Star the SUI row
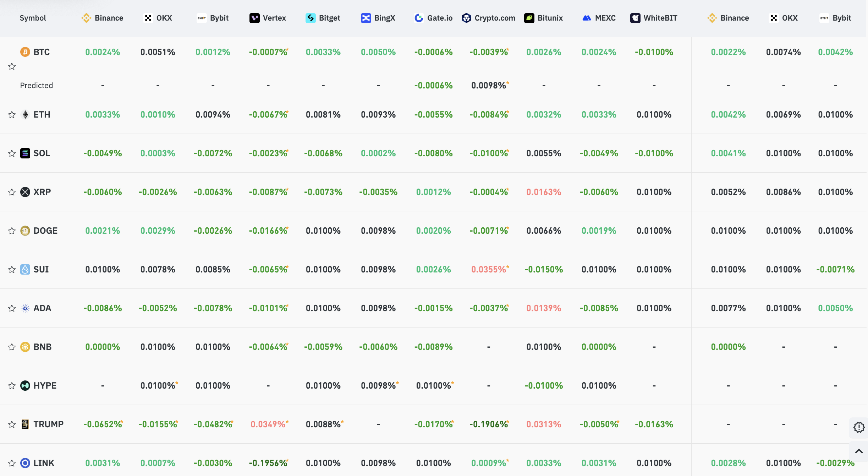This screenshot has height=476, width=868. click(12, 269)
